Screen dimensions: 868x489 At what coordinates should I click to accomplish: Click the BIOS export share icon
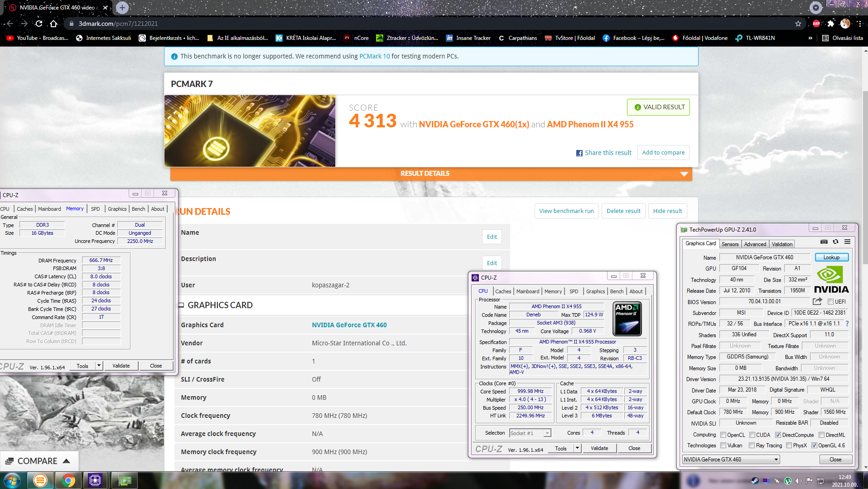pos(817,301)
